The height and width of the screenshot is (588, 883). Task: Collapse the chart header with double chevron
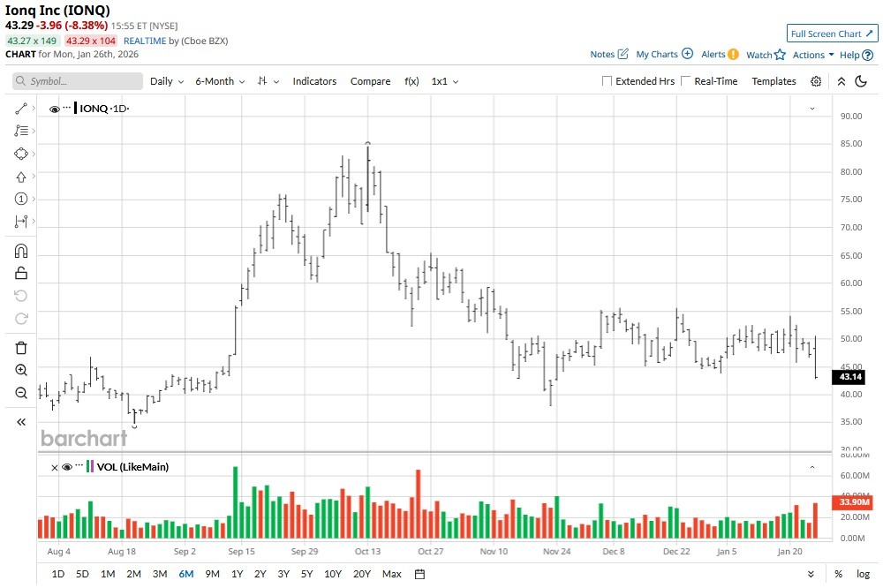click(x=841, y=81)
